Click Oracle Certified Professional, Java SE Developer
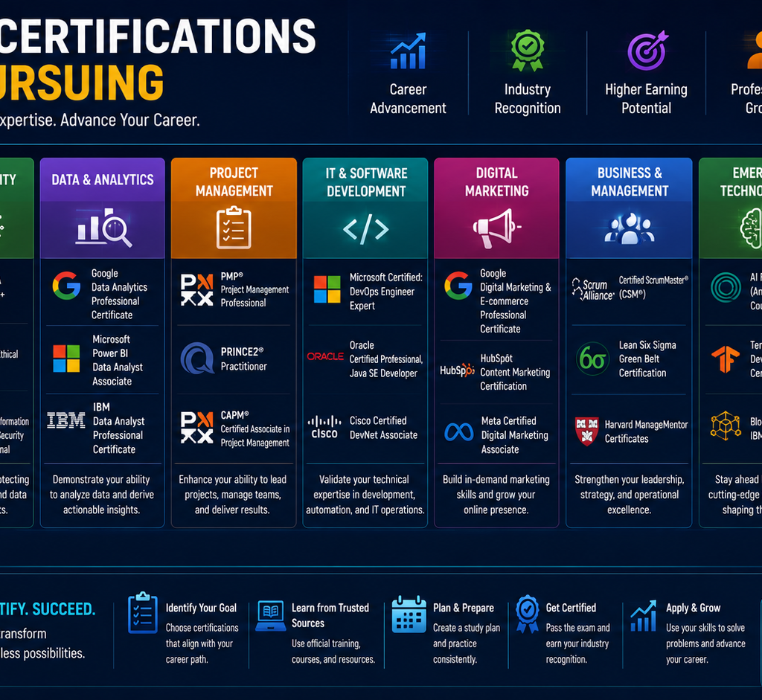 pyautogui.click(x=386, y=359)
